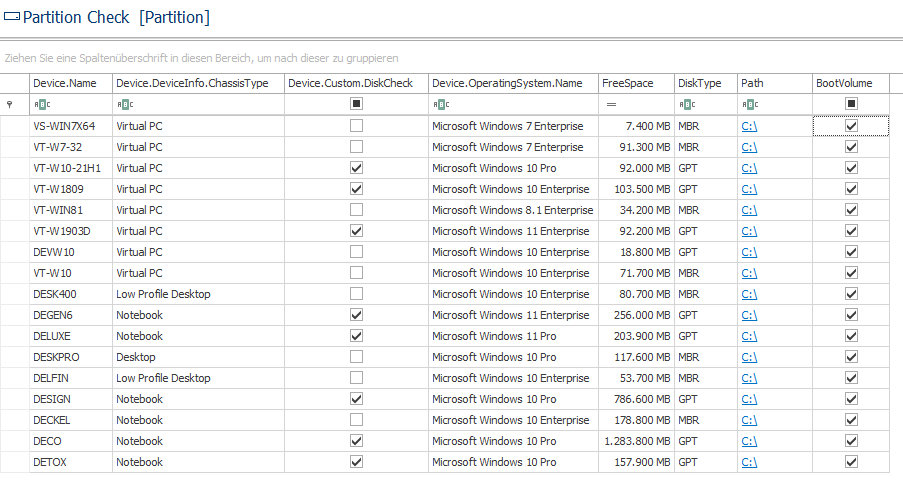Click the 1.283.800 MB free space cell
Screen dimensions: 903x481
(636, 441)
